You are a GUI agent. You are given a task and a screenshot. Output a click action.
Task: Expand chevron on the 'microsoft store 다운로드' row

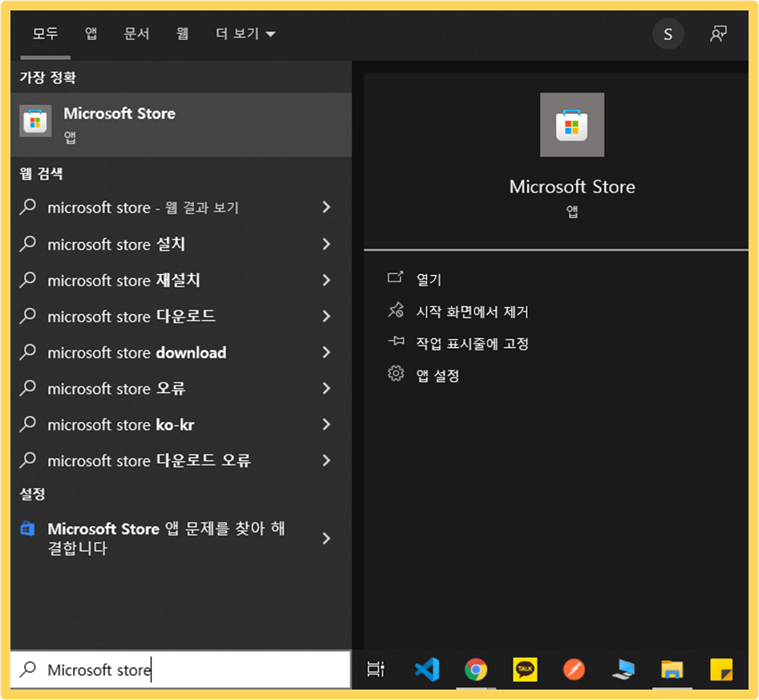click(327, 317)
